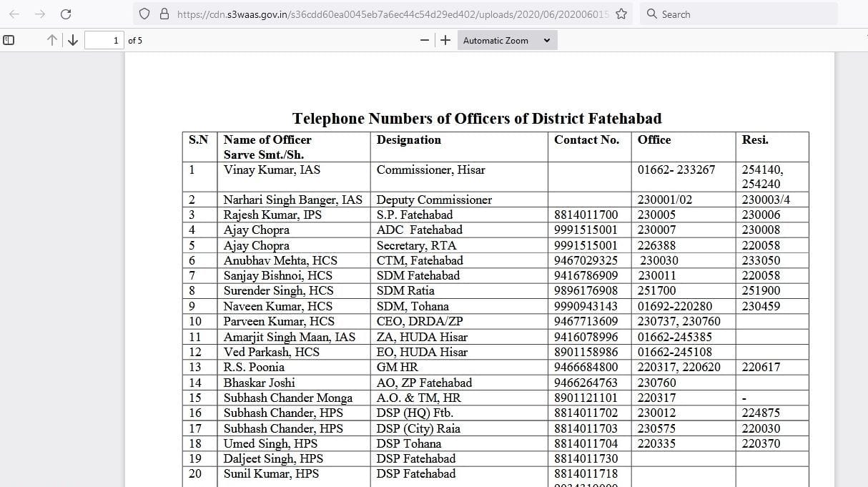Screen dimensions: 868x487
Task: Click designation 'CTM, Fatehabad'
Action: 420,260
